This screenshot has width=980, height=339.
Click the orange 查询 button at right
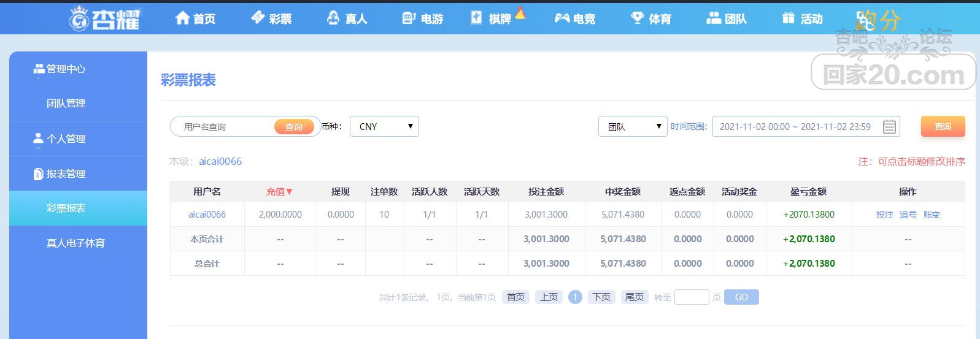click(x=943, y=126)
